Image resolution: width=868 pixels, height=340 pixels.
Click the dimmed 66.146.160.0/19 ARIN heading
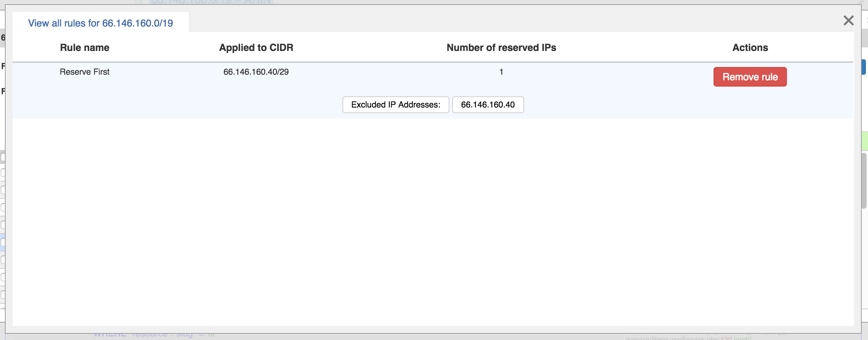[x=211, y=2]
